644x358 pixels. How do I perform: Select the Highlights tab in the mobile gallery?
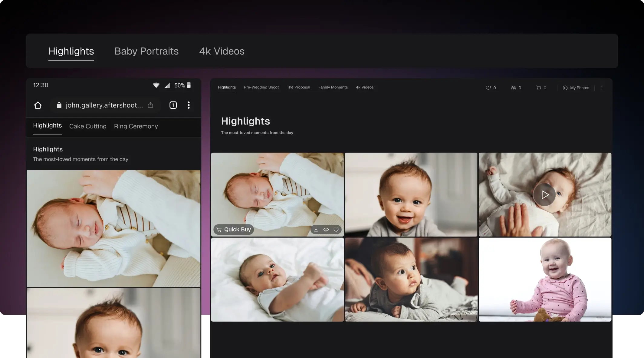click(x=47, y=125)
